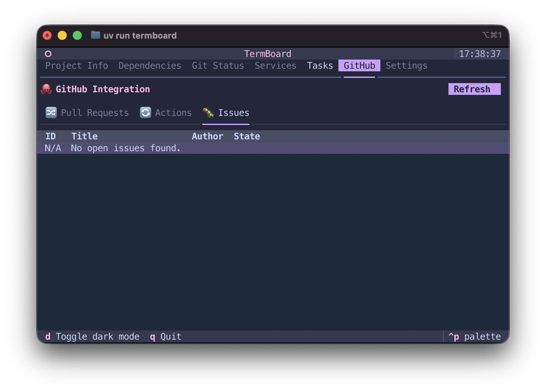The height and width of the screenshot is (392, 546).
Task: Click the TermBoard header title
Action: click(x=268, y=54)
